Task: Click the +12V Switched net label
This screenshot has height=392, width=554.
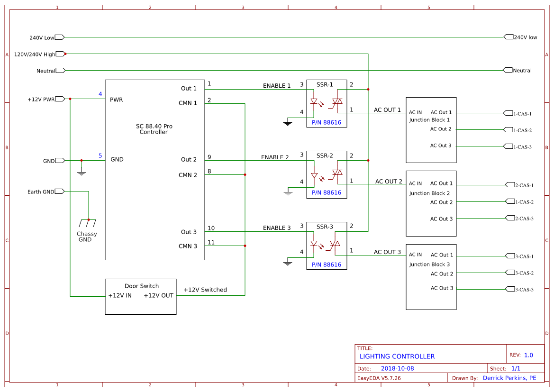Action: [x=205, y=290]
